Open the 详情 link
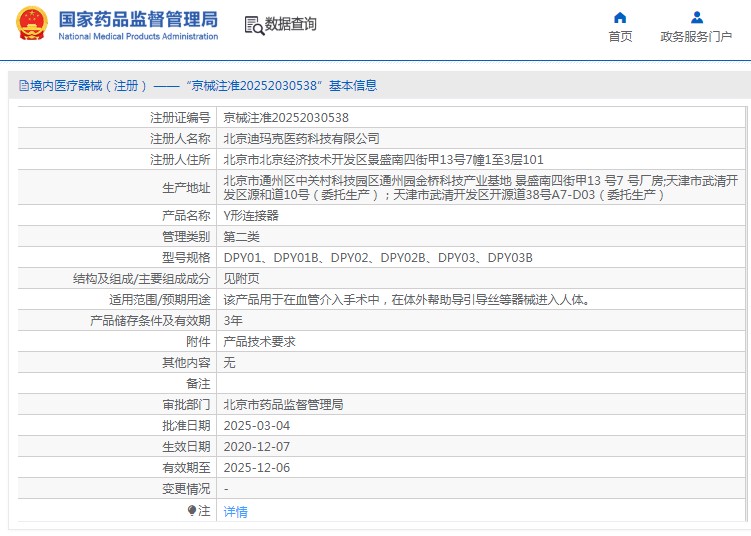The width and height of the screenshot is (751, 536). (235, 511)
